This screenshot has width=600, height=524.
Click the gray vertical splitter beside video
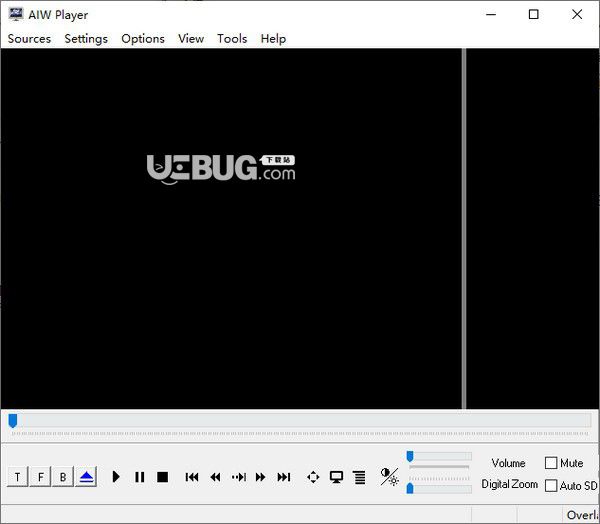coord(464,229)
